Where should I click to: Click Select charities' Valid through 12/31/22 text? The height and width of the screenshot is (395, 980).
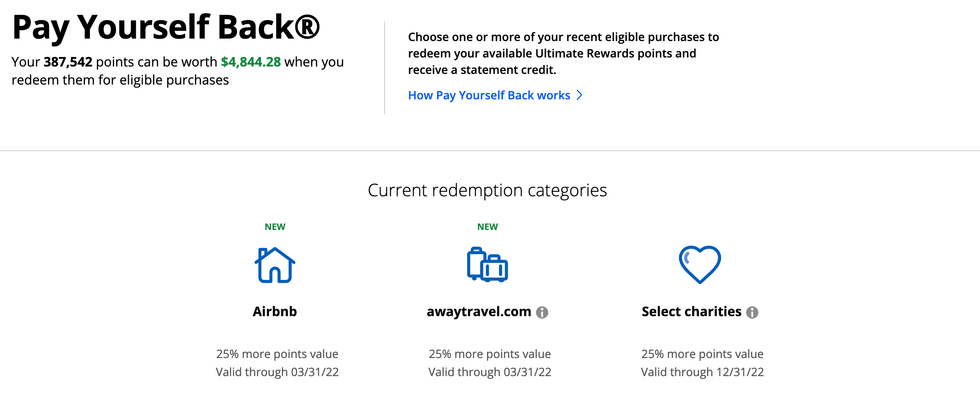(x=702, y=372)
